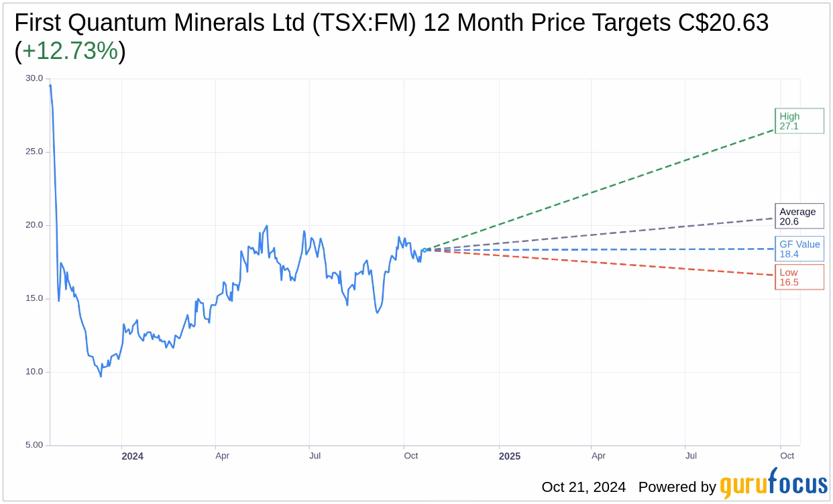This screenshot has width=833, height=504.
Task: Click the Oct 21, 2024 date text
Action: (x=585, y=487)
